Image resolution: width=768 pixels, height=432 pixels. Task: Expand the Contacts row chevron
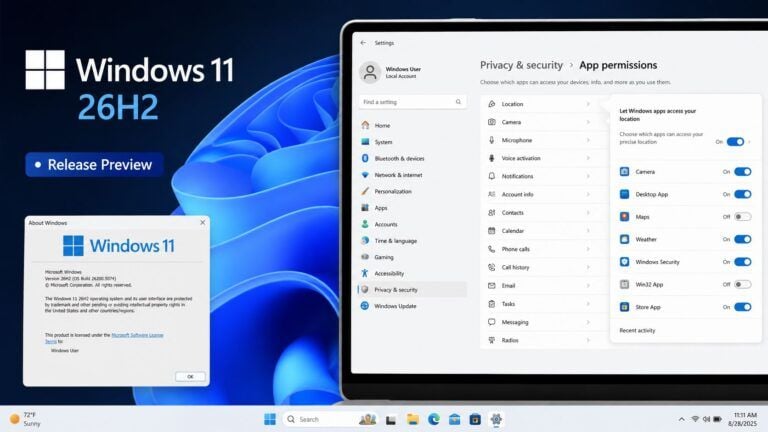[588, 213]
